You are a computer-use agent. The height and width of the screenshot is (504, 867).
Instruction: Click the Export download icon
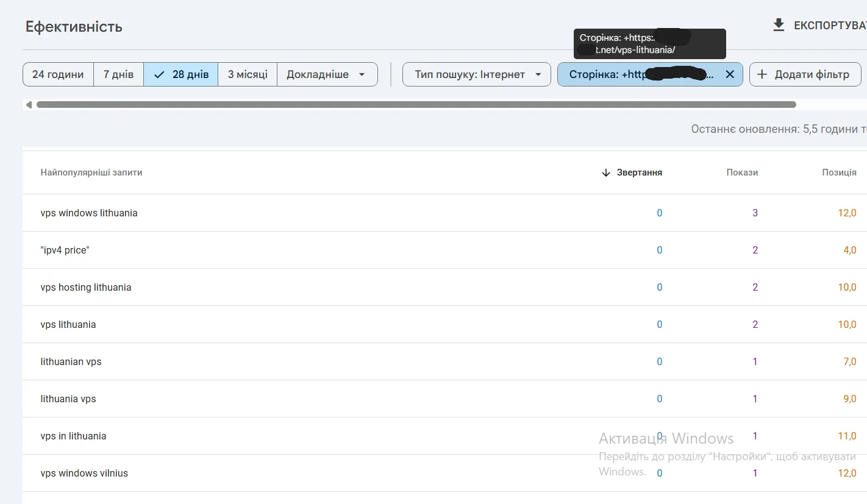(x=779, y=25)
